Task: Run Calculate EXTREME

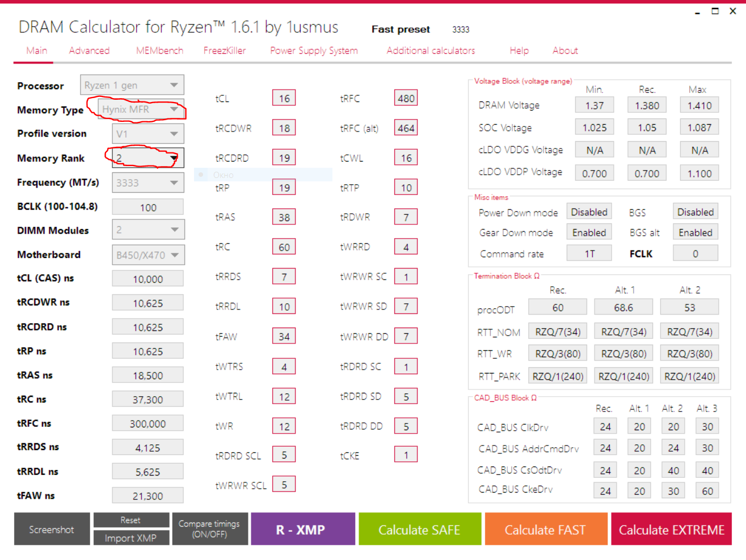Action: [x=672, y=529]
